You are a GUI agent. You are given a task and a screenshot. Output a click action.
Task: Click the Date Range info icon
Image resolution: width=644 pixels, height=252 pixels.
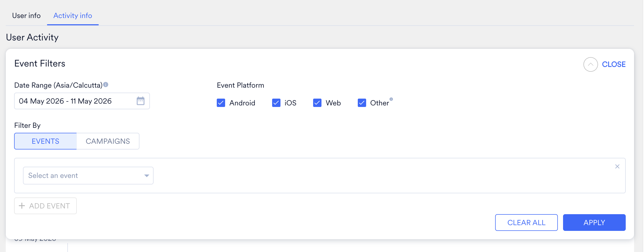(106, 85)
